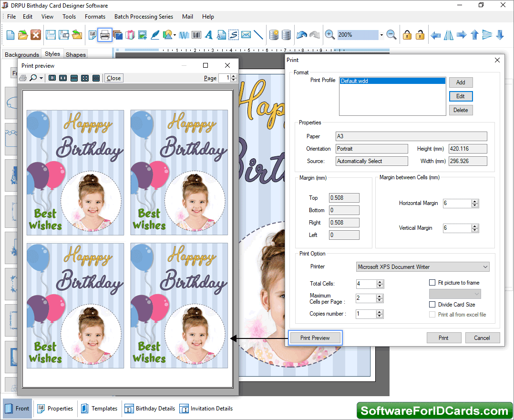This screenshot has width=514, height=420.
Task: Decrease Maximum Cells per Page value
Action: [380, 300]
